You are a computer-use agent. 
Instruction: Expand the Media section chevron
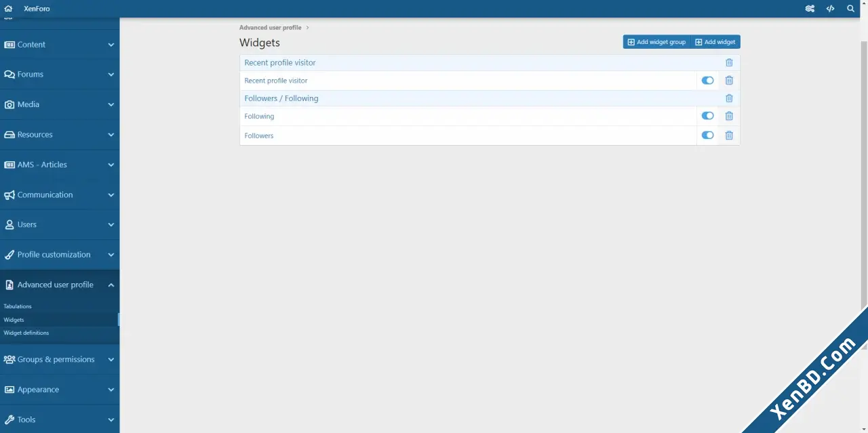[111, 104]
